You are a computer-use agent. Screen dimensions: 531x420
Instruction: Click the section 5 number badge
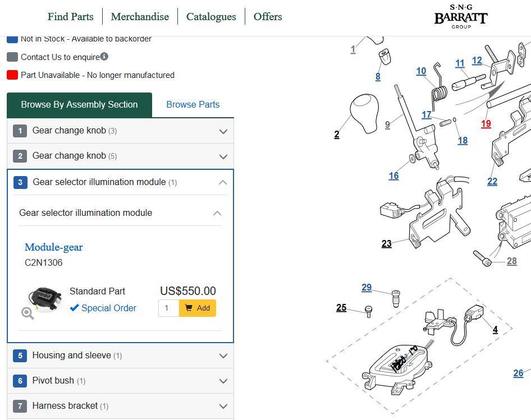click(20, 356)
